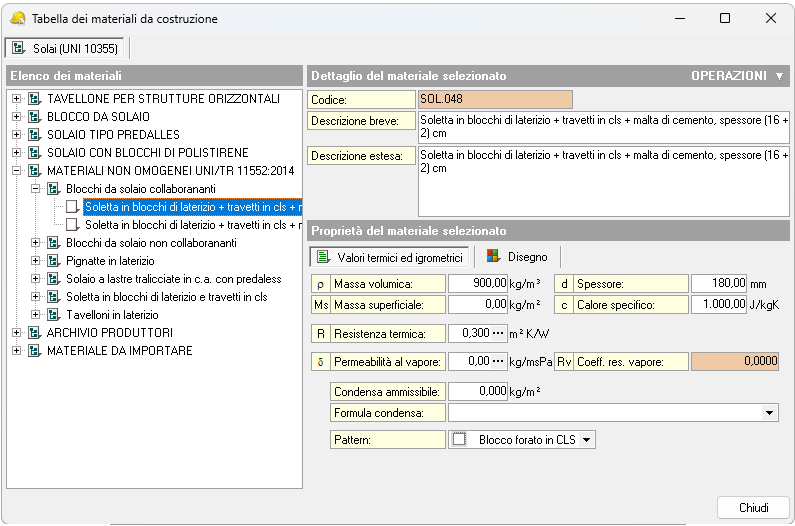Click the Pignatte in laterizio node icon
This screenshot has height=526, width=795.
tap(53, 261)
